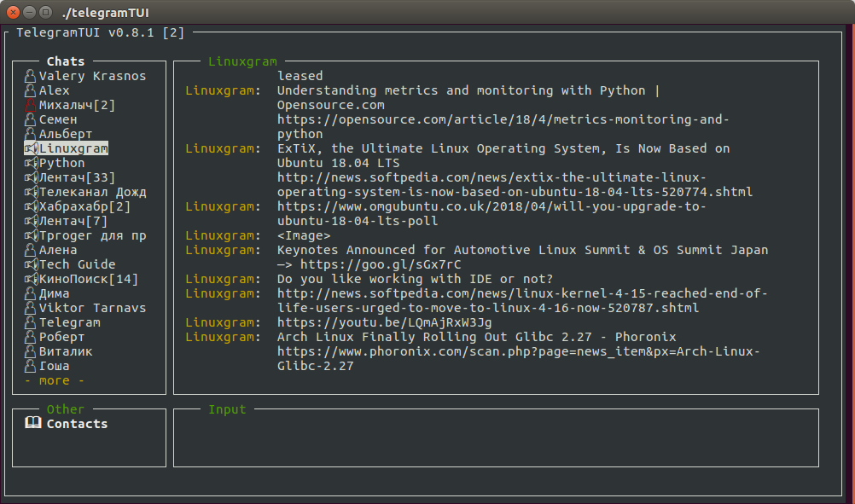The image size is (855, 504).
Task: Click the <Image> message placeholder
Action: tap(304, 235)
